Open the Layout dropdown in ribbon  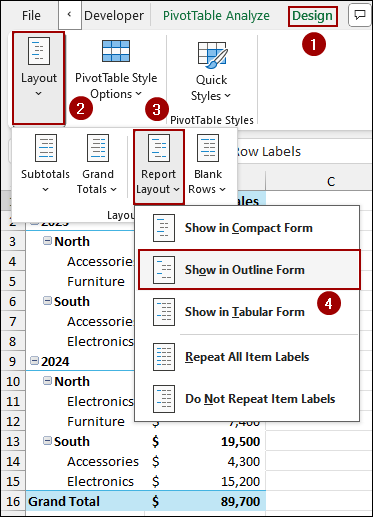coord(39,78)
